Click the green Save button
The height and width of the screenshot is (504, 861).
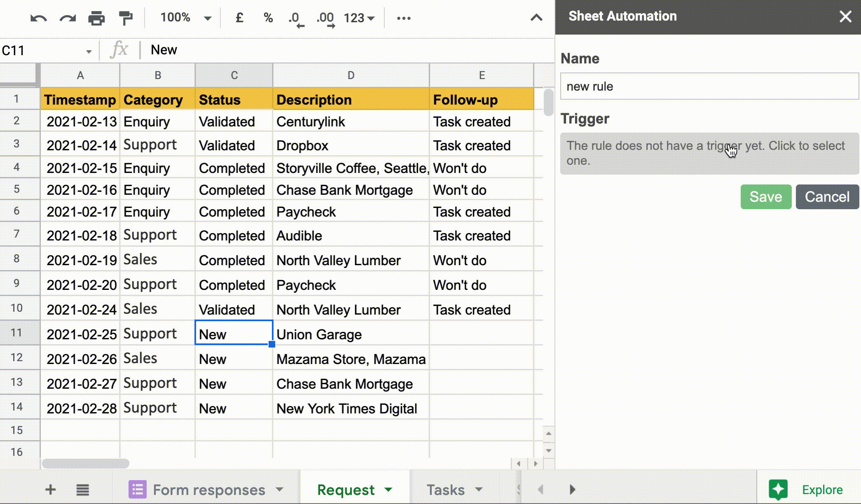(765, 197)
